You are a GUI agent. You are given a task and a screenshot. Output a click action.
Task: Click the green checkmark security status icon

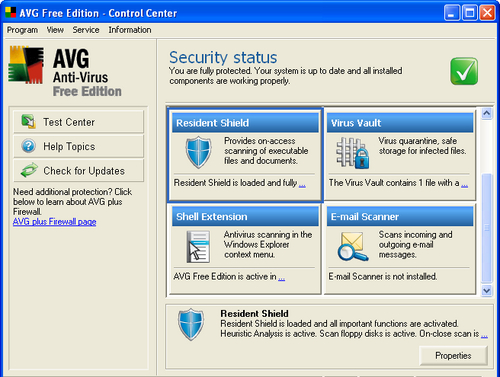coord(464,71)
